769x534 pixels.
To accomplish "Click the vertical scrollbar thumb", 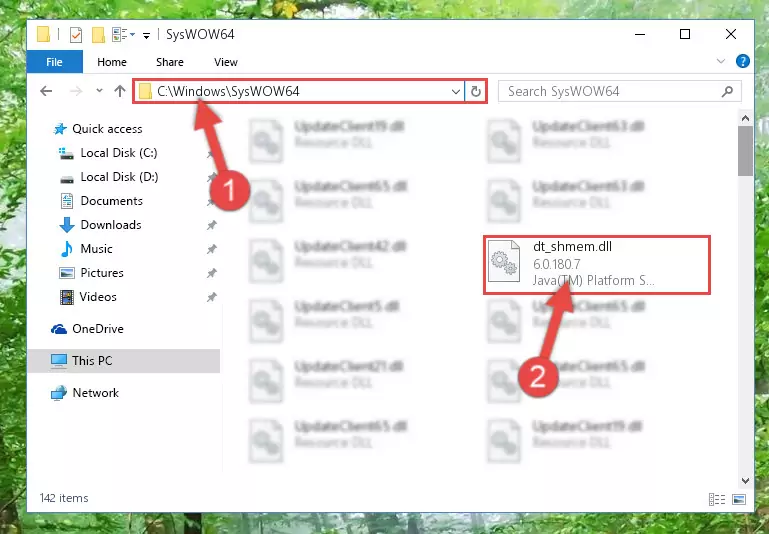I will 745,151.
